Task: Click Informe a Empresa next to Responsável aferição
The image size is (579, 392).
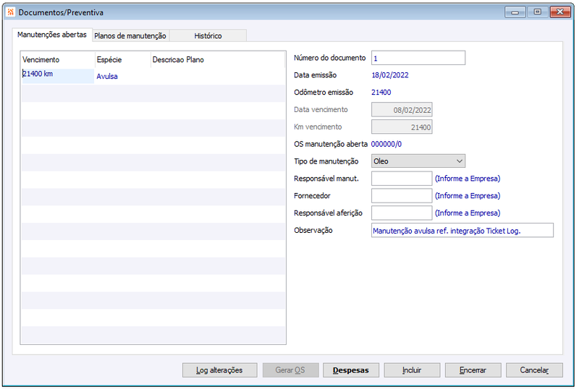Action: coord(468,213)
